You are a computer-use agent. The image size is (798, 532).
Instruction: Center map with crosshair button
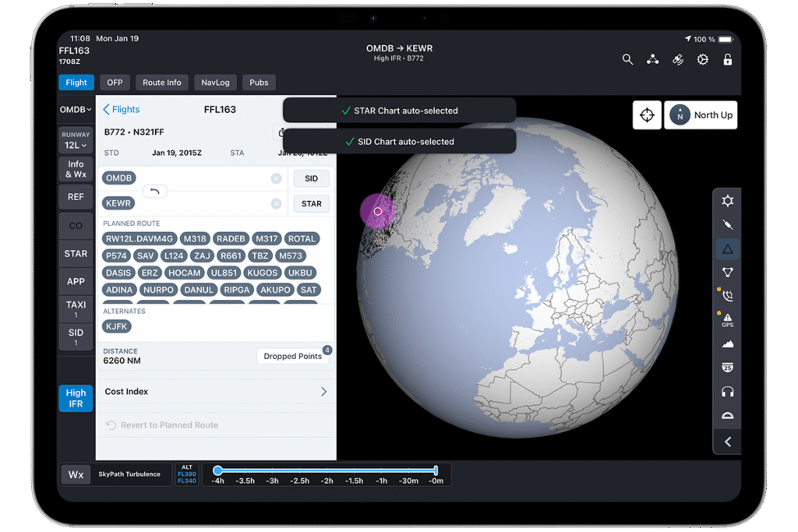(647, 115)
